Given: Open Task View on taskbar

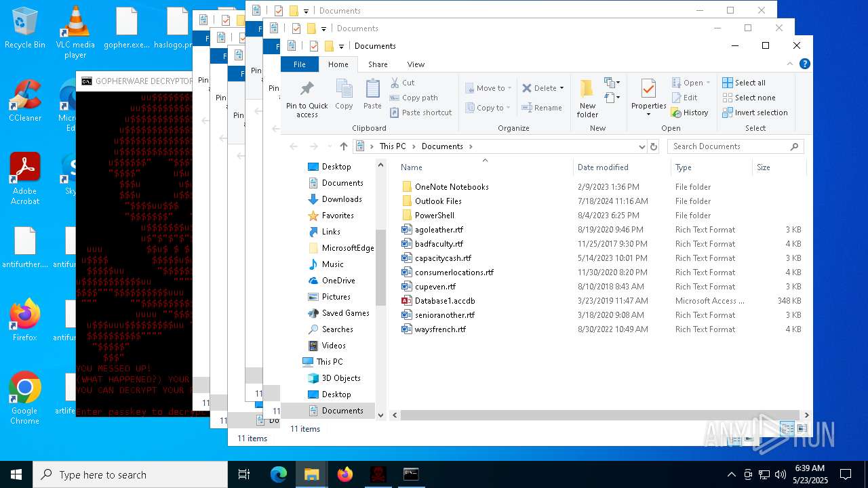Looking at the screenshot, I should point(244,474).
